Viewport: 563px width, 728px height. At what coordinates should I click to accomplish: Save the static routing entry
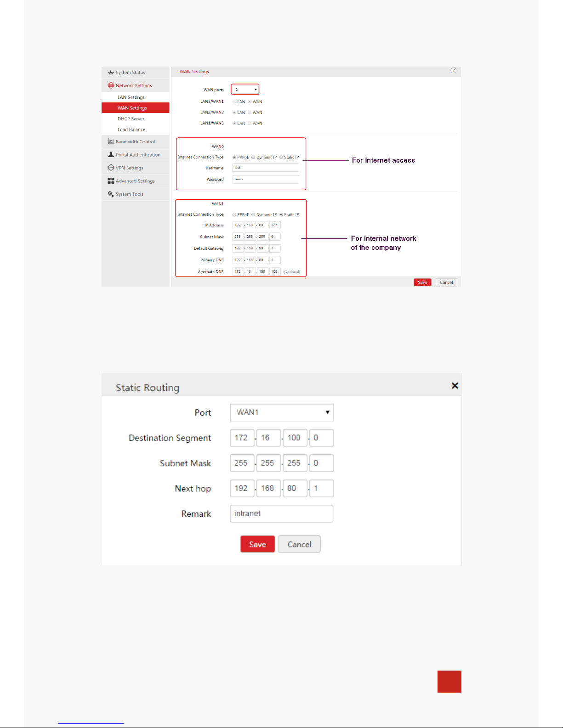(257, 544)
